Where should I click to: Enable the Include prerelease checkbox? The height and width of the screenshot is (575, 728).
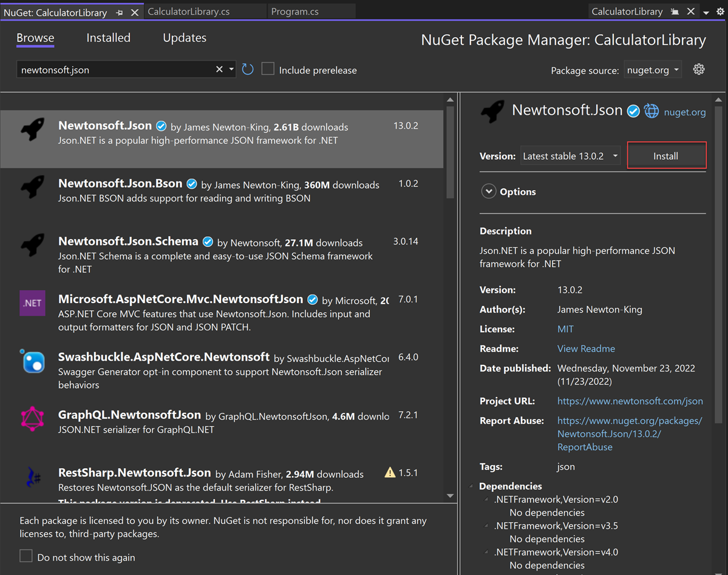pyautogui.click(x=268, y=69)
